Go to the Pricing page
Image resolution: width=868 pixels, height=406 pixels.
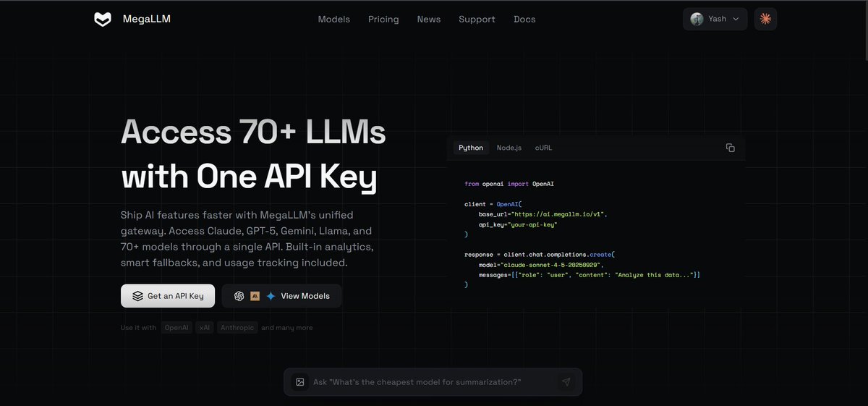[383, 20]
